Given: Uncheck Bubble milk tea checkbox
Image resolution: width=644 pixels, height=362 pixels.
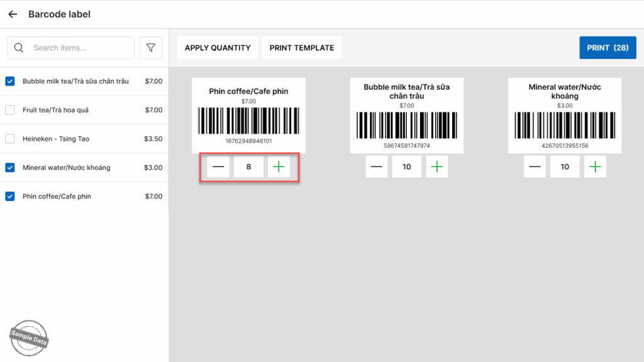Looking at the screenshot, I should coord(10,81).
